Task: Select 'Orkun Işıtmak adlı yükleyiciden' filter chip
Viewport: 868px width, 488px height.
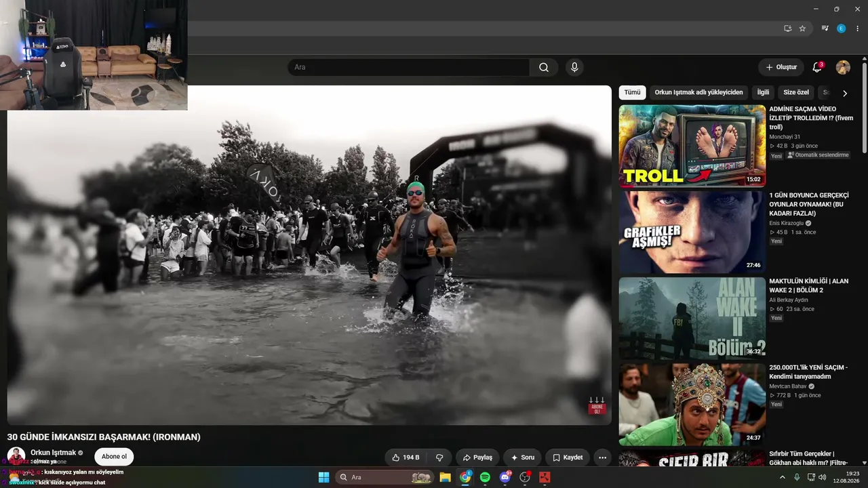Action: [698, 92]
